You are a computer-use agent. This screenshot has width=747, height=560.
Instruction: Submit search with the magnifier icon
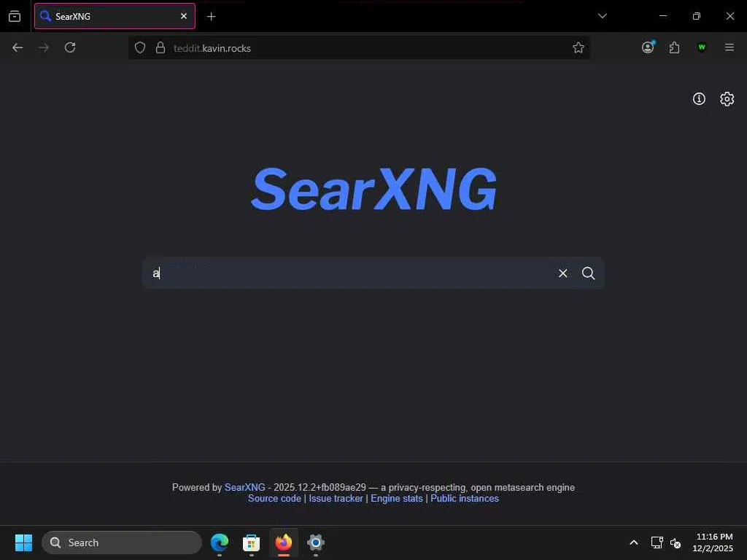[588, 273]
